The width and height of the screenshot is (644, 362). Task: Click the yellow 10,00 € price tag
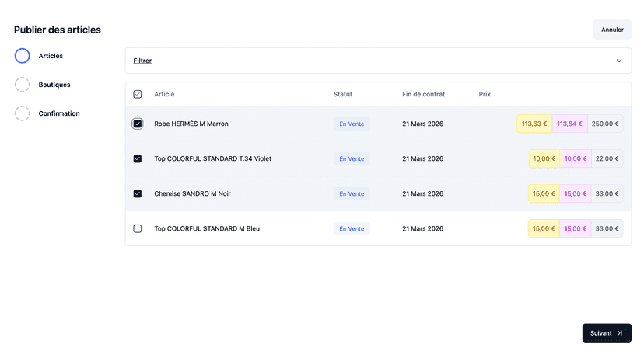(544, 158)
